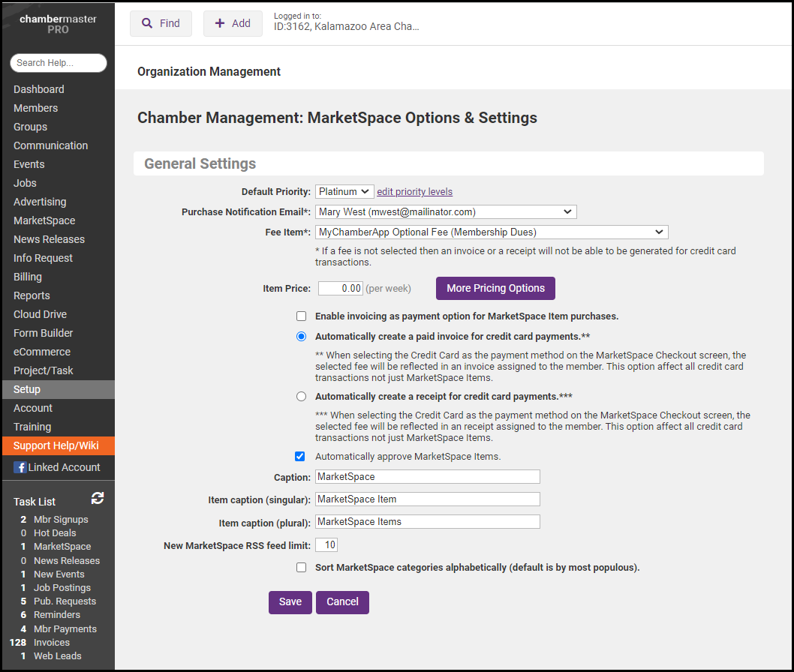Click the Search Help box
This screenshot has height=672, width=794.
tap(59, 63)
